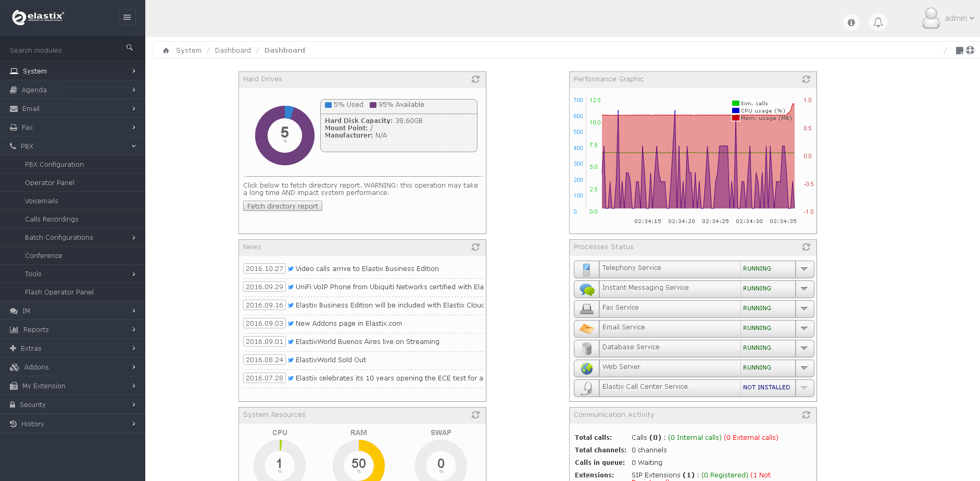Refresh the News panel
The image size is (980, 481).
click(x=475, y=247)
